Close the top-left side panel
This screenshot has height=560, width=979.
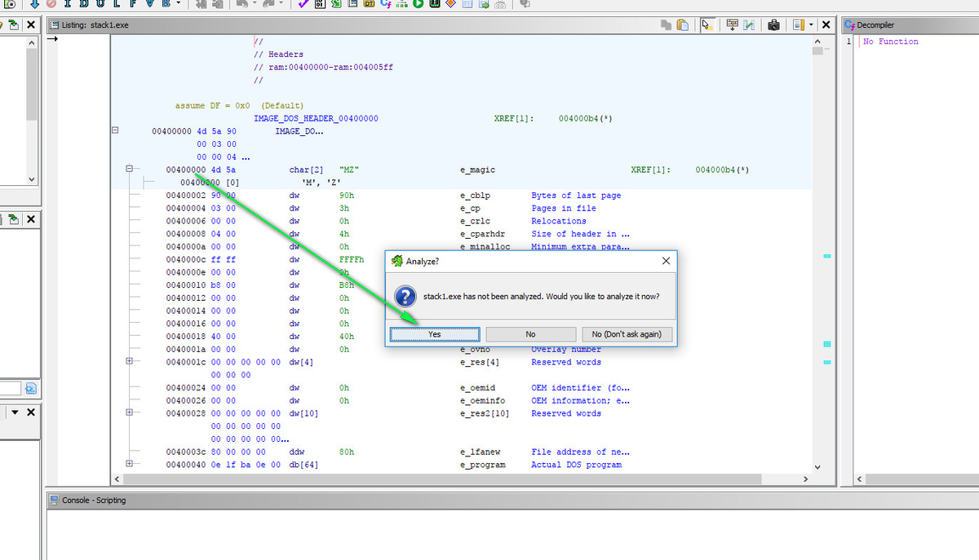point(31,25)
